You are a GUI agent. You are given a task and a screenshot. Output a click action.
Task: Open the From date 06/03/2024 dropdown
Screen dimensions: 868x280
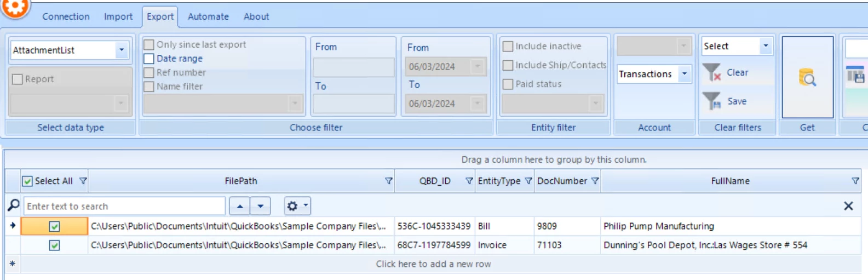[x=478, y=66]
